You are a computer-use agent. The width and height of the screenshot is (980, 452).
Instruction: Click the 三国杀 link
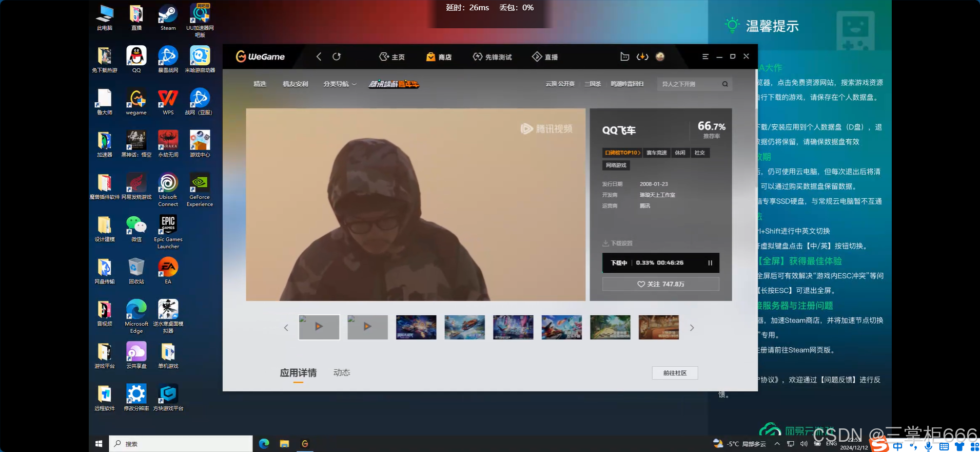click(593, 84)
